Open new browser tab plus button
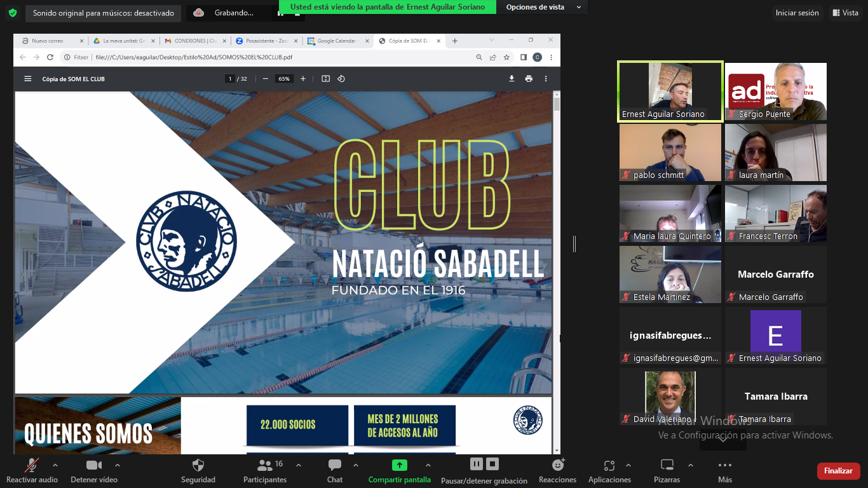The image size is (868, 488). click(454, 41)
